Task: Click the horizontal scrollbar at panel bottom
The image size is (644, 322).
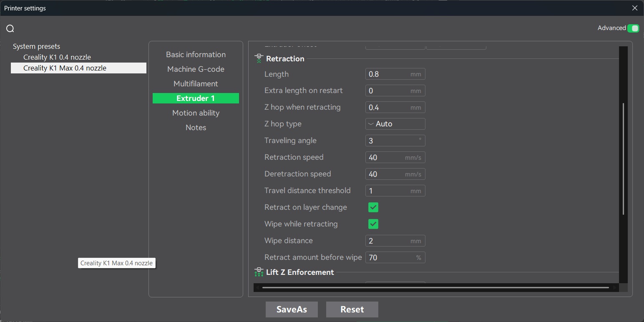Action: click(x=435, y=287)
